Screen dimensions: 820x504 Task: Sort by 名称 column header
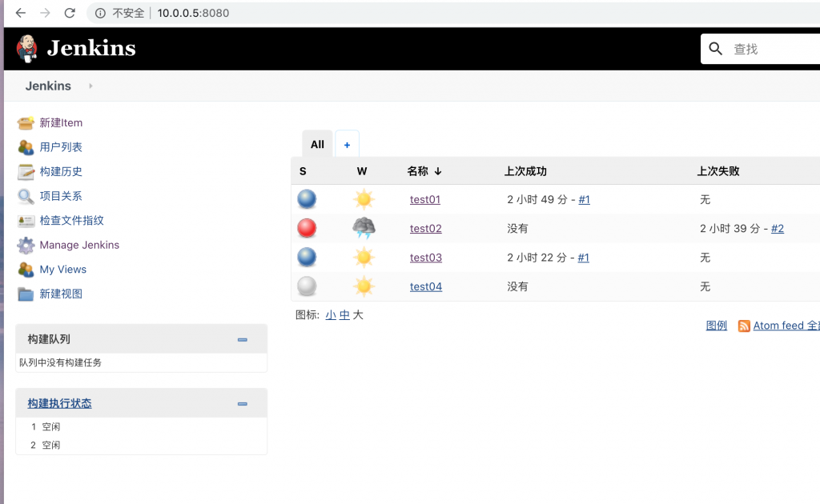[424, 171]
